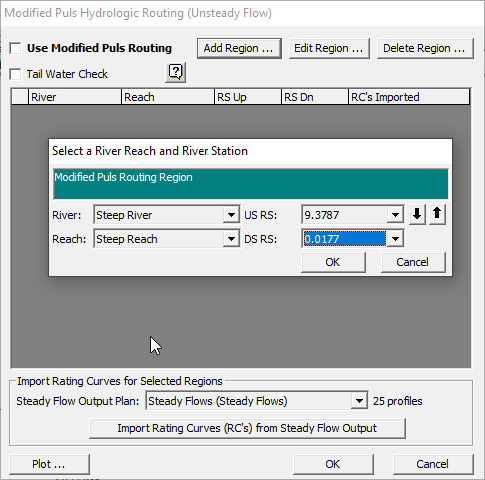Move upstream station down with down arrow
The height and width of the screenshot is (480, 485).
coord(417,215)
